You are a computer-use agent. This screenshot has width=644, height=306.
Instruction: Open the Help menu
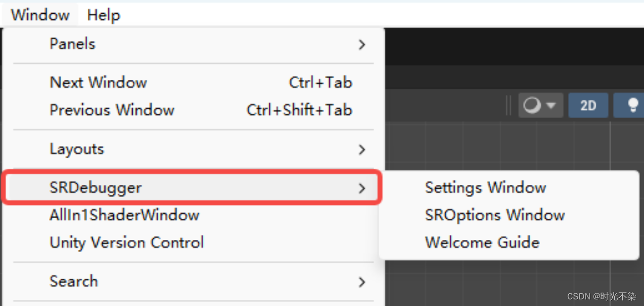(103, 14)
